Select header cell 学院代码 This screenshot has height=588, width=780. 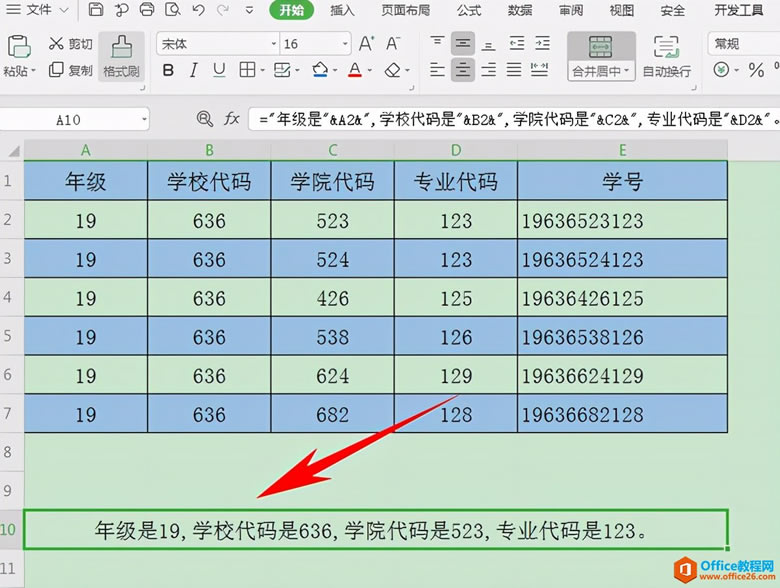pyautogui.click(x=332, y=181)
